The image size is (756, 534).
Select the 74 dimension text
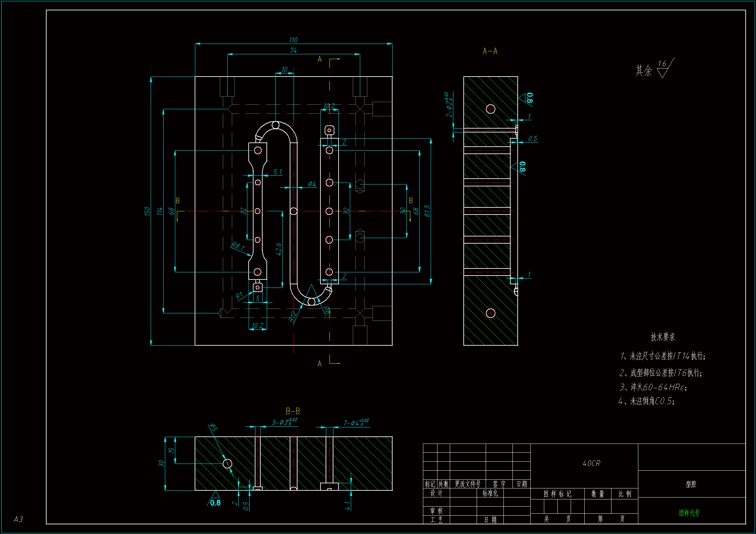click(293, 51)
